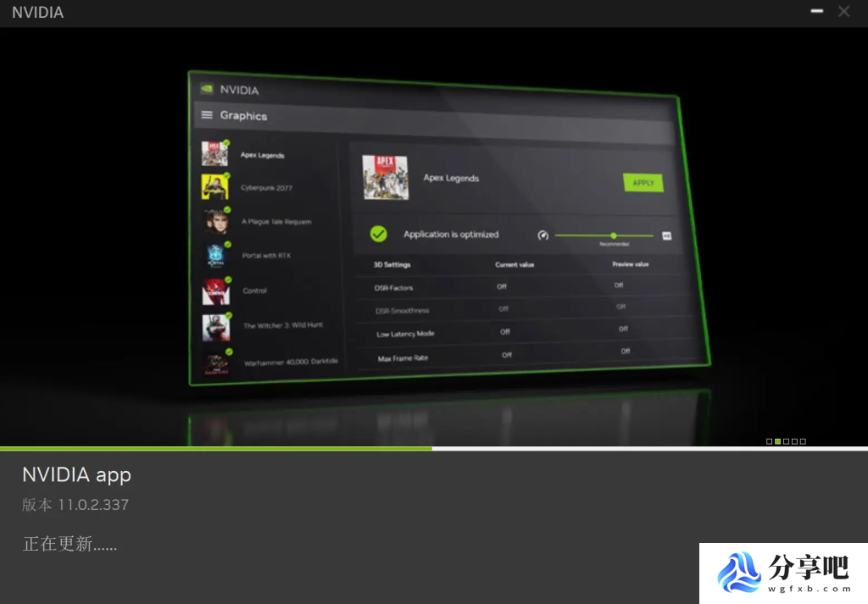Open the hamburger menu beside Graphics
This screenshot has width=868, height=604.
click(207, 114)
